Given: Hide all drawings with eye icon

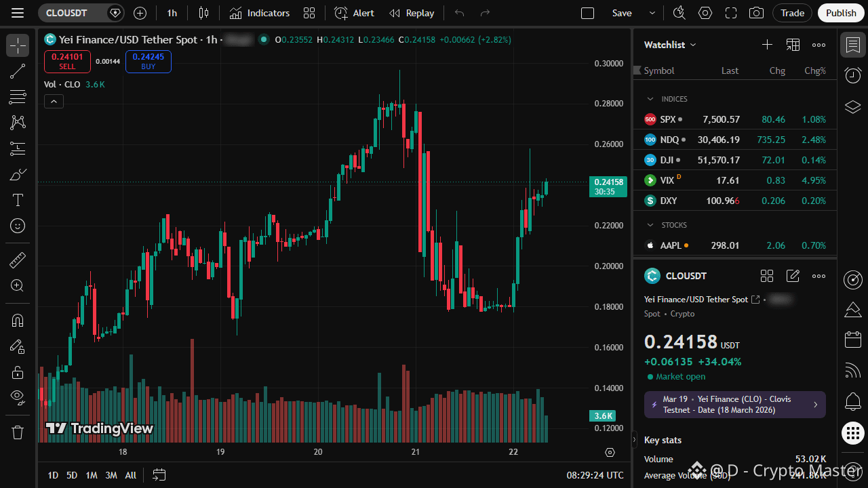Looking at the screenshot, I should tap(18, 397).
